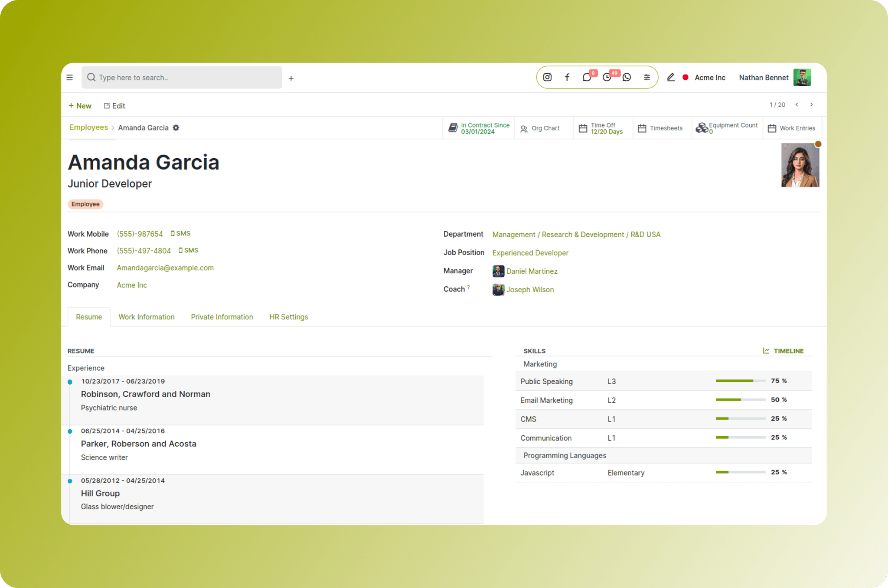The image size is (888, 588).
Task: Click Joseph Wilson's avatar icon
Action: (x=498, y=290)
